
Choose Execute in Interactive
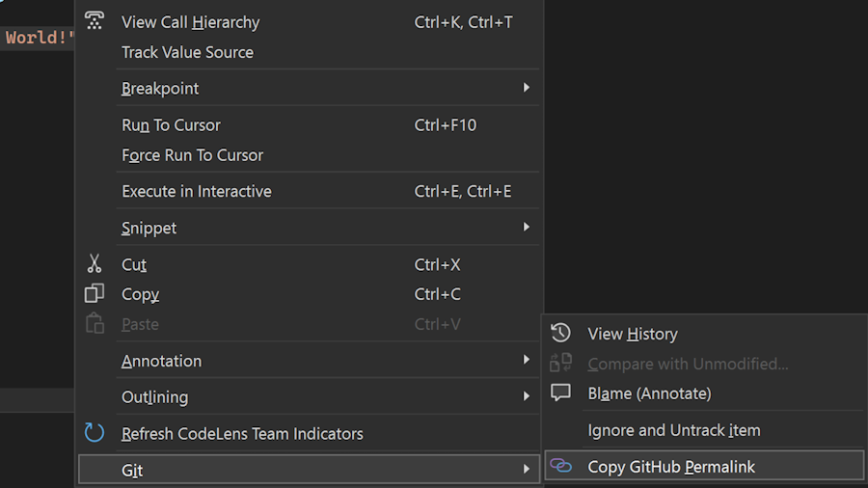click(x=197, y=191)
